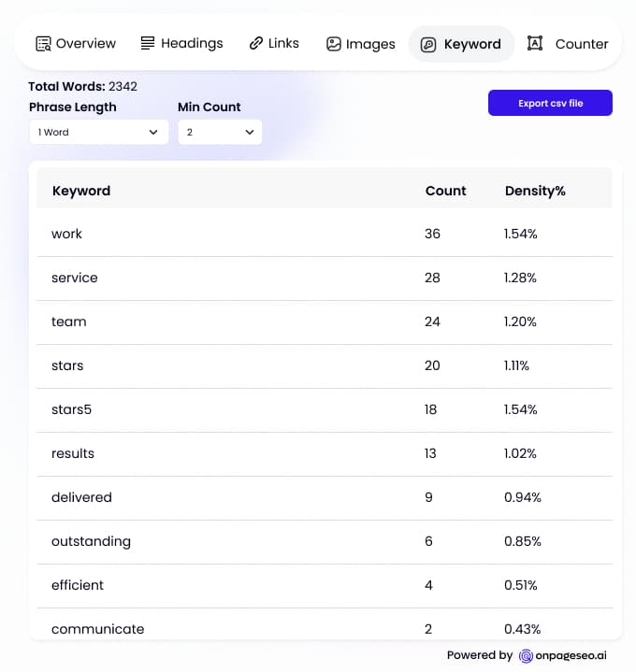The width and height of the screenshot is (636, 672).
Task: Click the Images picture icon
Action: 334,44
